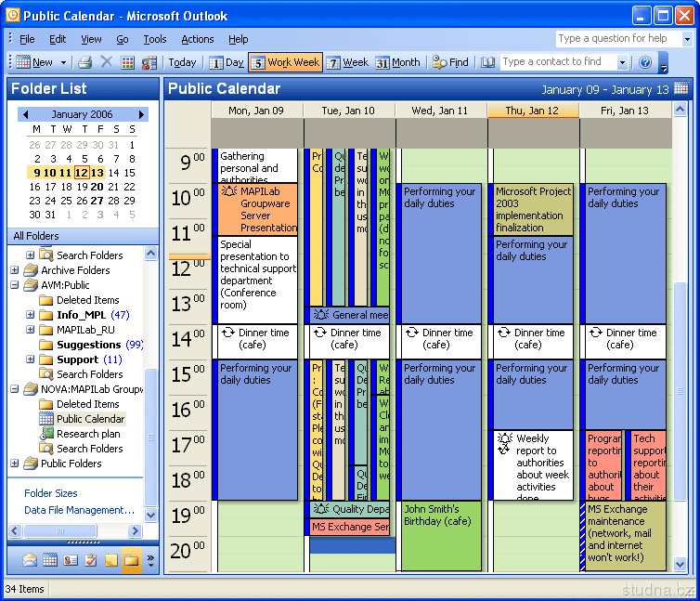Collapse the AVM:Public folder tree
The height and width of the screenshot is (601, 700).
tap(15, 285)
